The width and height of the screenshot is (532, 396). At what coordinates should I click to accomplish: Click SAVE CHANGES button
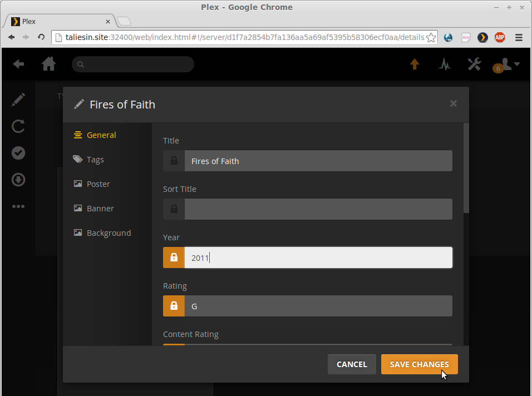(420, 364)
